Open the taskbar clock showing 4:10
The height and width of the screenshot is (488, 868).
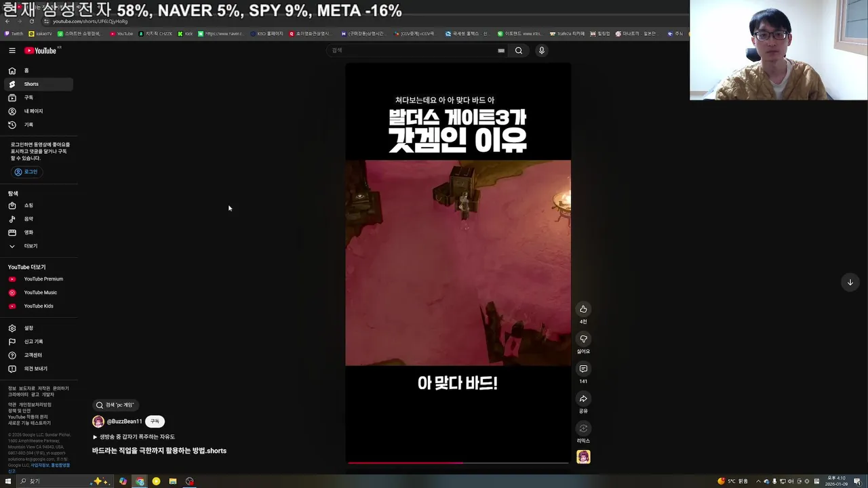835,481
